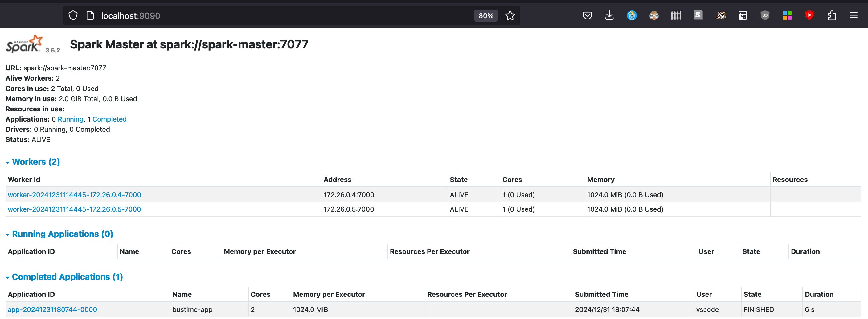
Task: Open the Completed applications link in summary
Action: 109,119
